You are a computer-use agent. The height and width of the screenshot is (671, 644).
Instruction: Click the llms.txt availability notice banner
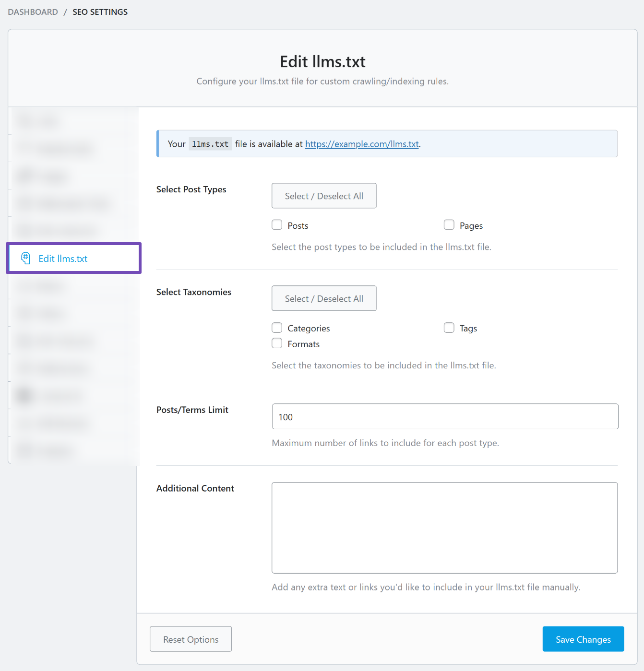click(x=386, y=143)
